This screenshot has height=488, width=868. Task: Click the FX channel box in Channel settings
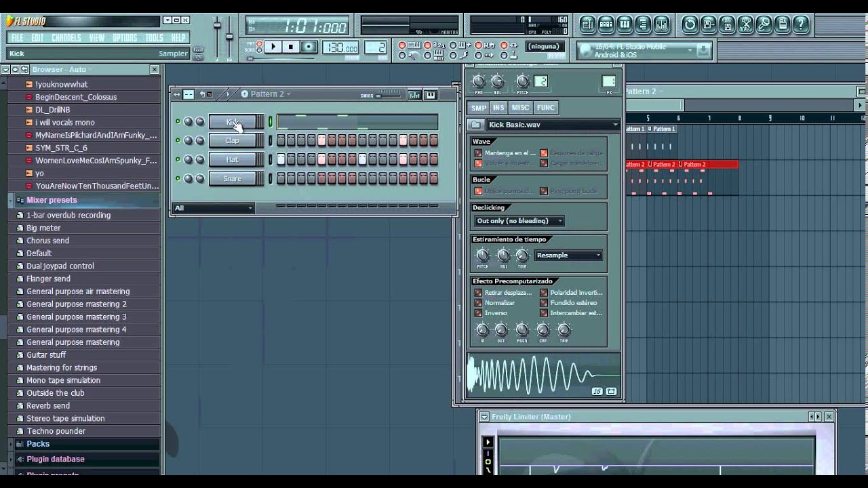[x=608, y=81]
